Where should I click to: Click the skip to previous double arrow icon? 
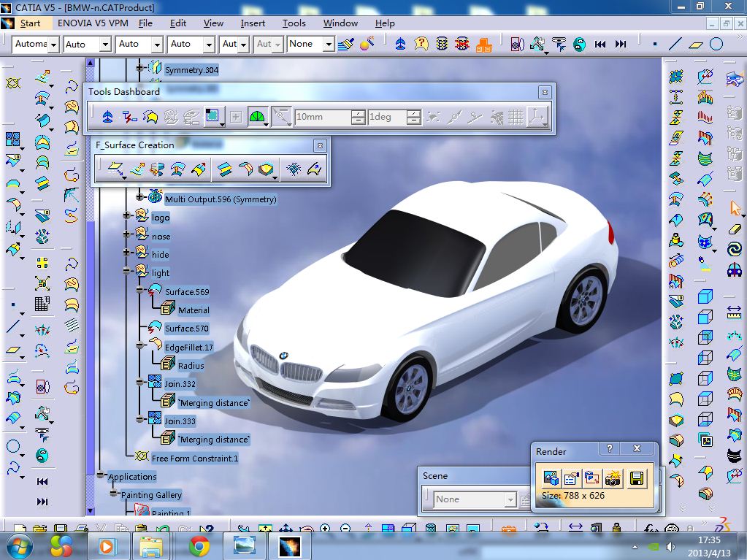pos(599,45)
